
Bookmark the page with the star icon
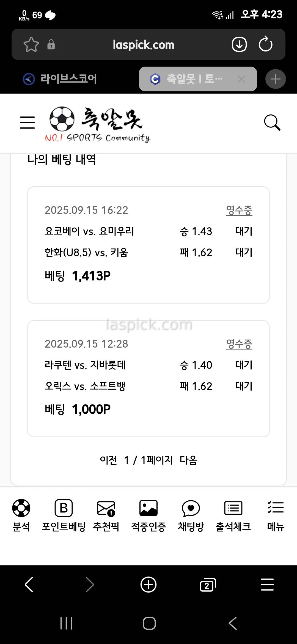pyautogui.click(x=31, y=45)
